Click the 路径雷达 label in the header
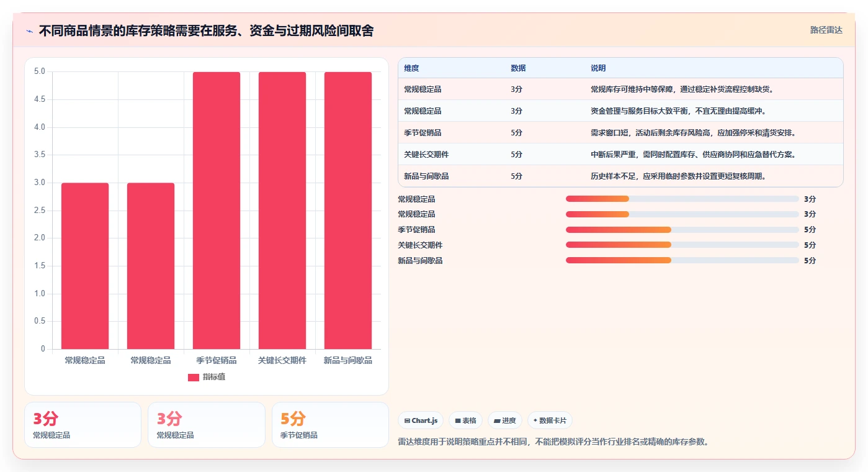Image resolution: width=868 pixels, height=472 pixels. (826, 30)
